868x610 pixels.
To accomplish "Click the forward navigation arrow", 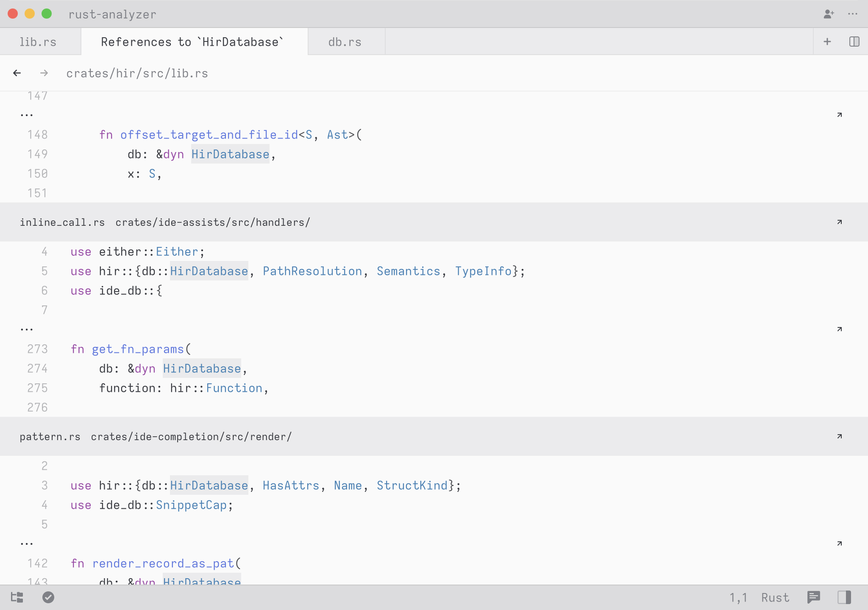I will 44,73.
